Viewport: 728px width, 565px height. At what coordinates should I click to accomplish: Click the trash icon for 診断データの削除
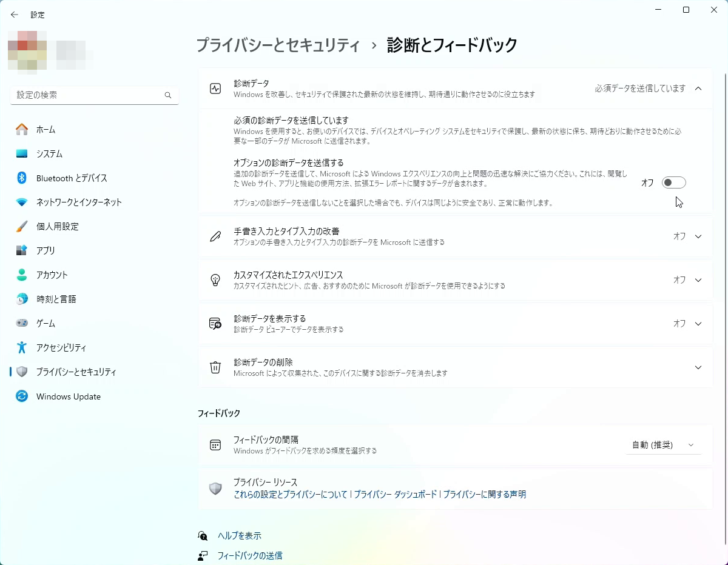pyautogui.click(x=215, y=367)
